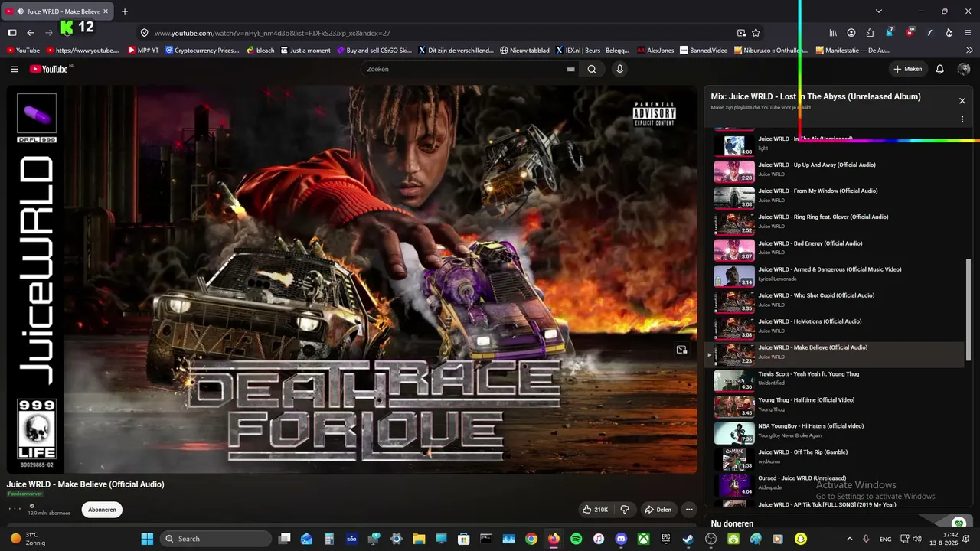Open Firefox extensions puzzle icon
This screenshot has height=551, width=980.
(870, 33)
